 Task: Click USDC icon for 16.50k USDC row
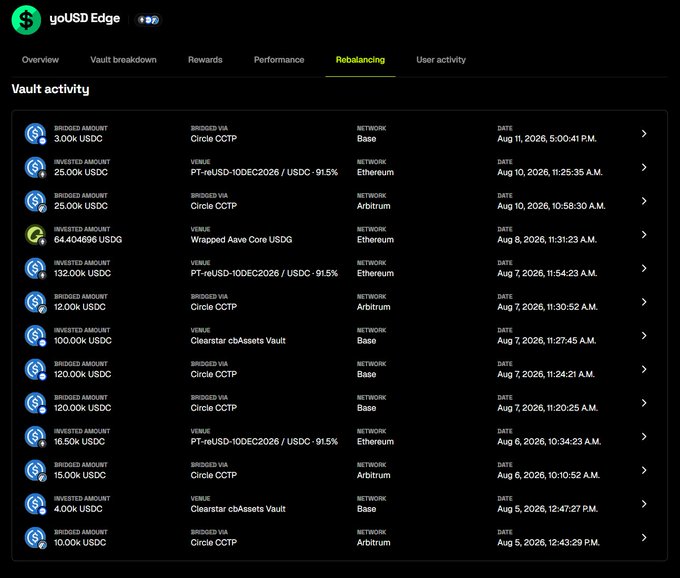[x=35, y=437]
